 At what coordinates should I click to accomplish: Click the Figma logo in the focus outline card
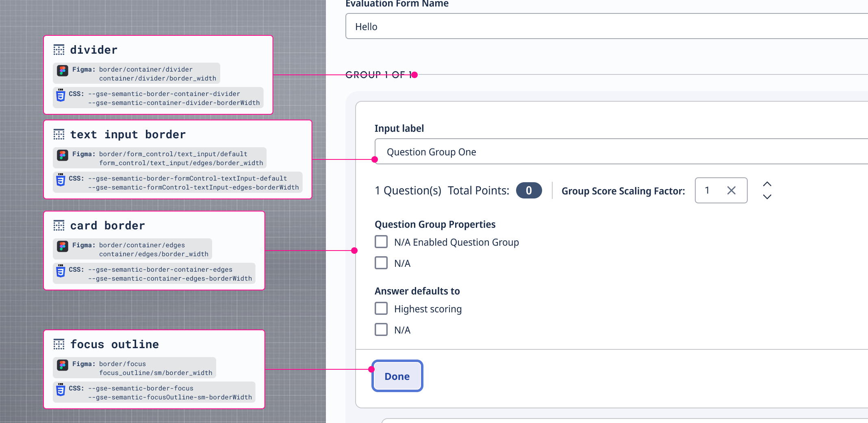[62, 365]
